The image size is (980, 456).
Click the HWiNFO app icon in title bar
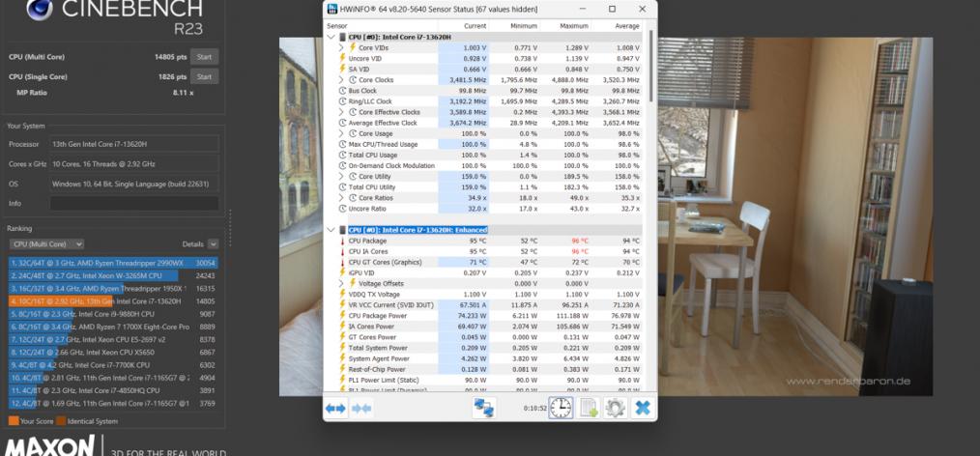(331, 10)
